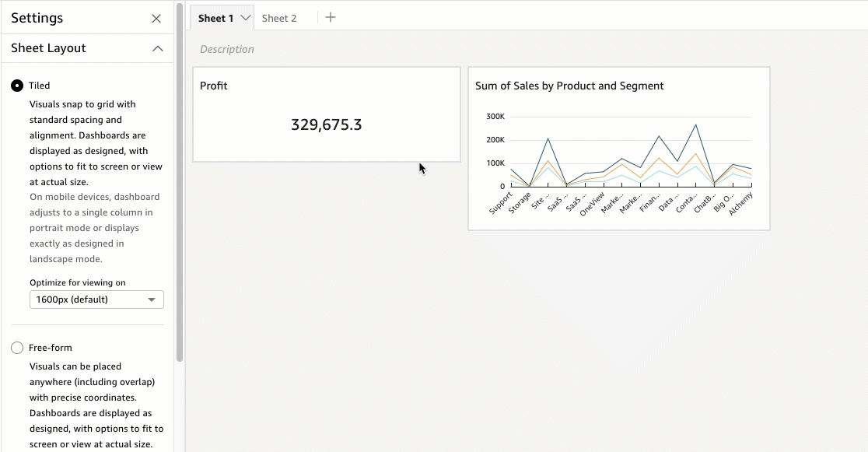Collapse the Sheet Layout section
The height and width of the screenshot is (452, 868).
[158, 48]
